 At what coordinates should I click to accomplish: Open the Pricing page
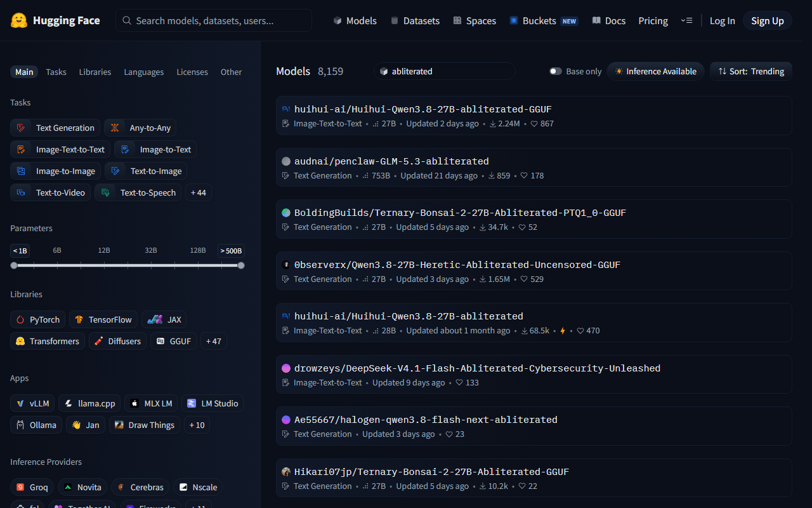[653, 21]
